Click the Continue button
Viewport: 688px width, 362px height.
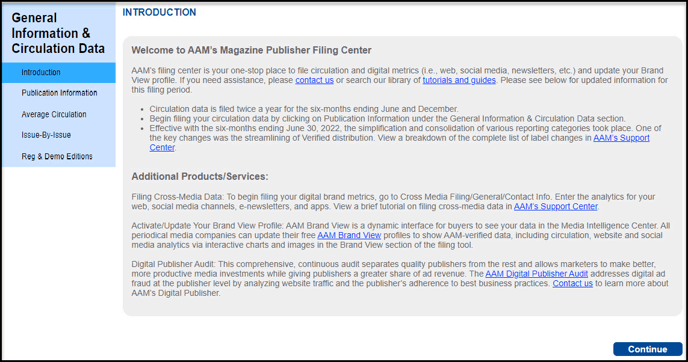647,349
